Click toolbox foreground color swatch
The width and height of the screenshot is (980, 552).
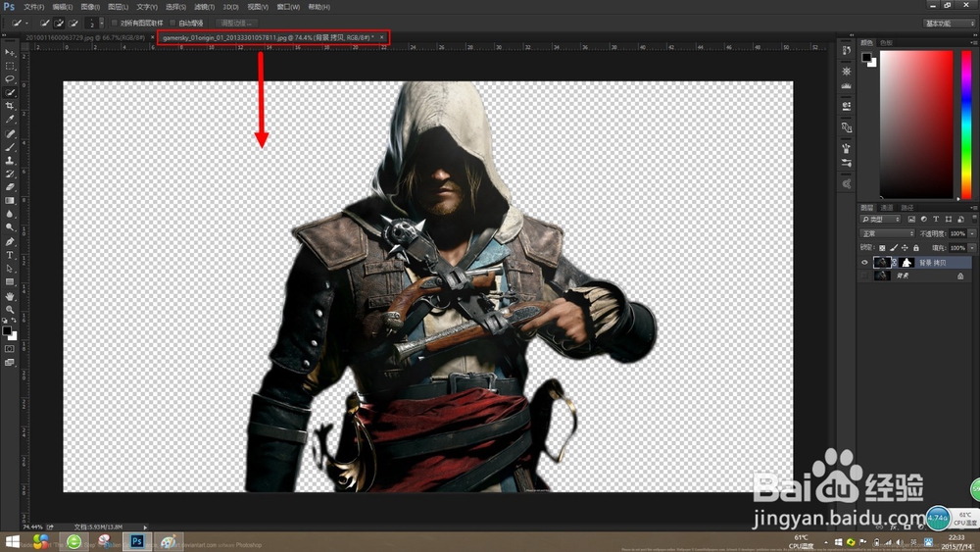7,330
